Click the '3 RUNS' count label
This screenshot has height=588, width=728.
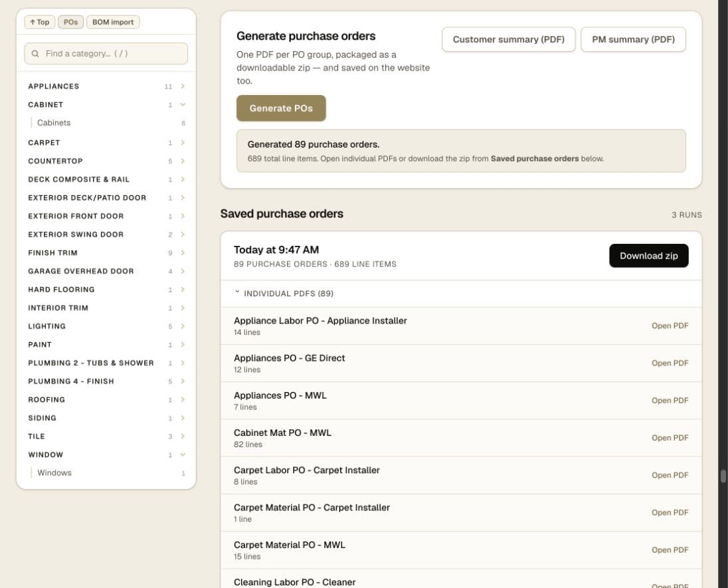coord(686,215)
